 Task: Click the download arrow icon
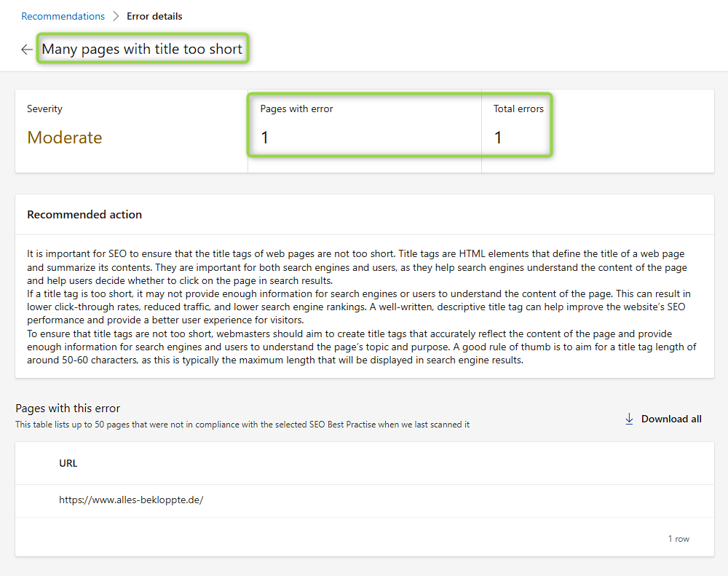[x=629, y=419]
